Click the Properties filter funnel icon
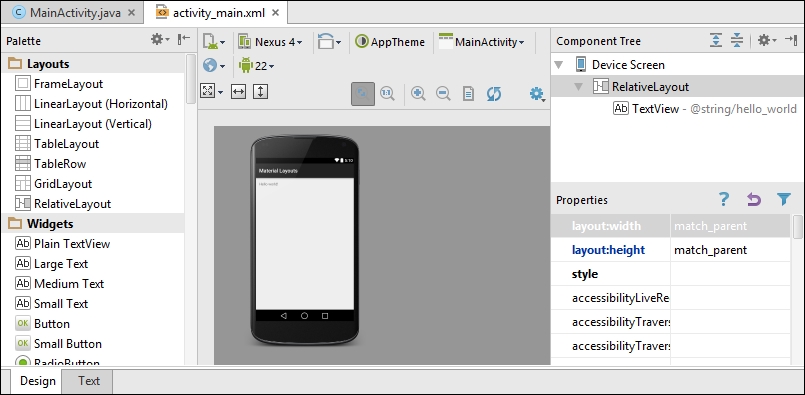805x395 pixels. (783, 199)
